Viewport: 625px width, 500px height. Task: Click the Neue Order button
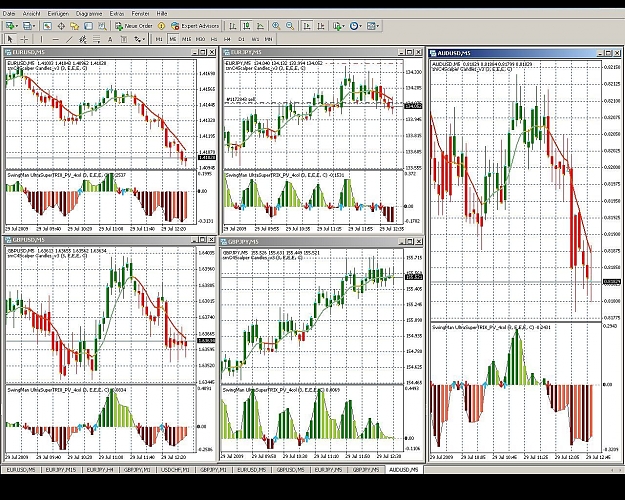[x=134, y=26]
